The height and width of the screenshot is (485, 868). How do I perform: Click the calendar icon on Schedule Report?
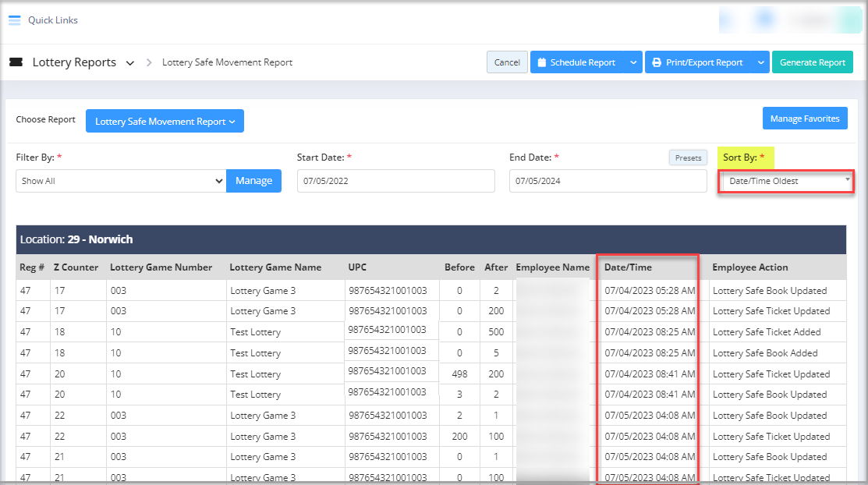coord(541,62)
